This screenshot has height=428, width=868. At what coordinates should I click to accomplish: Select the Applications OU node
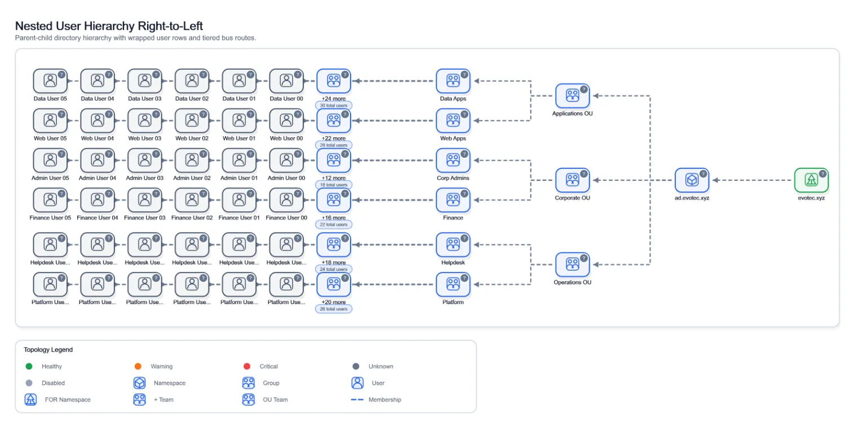[572, 96]
